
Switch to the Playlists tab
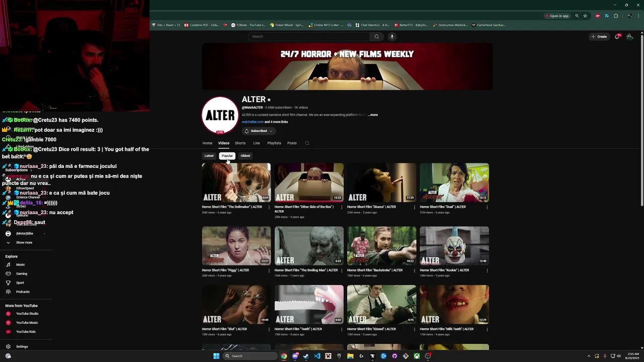pyautogui.click(x=274, y=143)
